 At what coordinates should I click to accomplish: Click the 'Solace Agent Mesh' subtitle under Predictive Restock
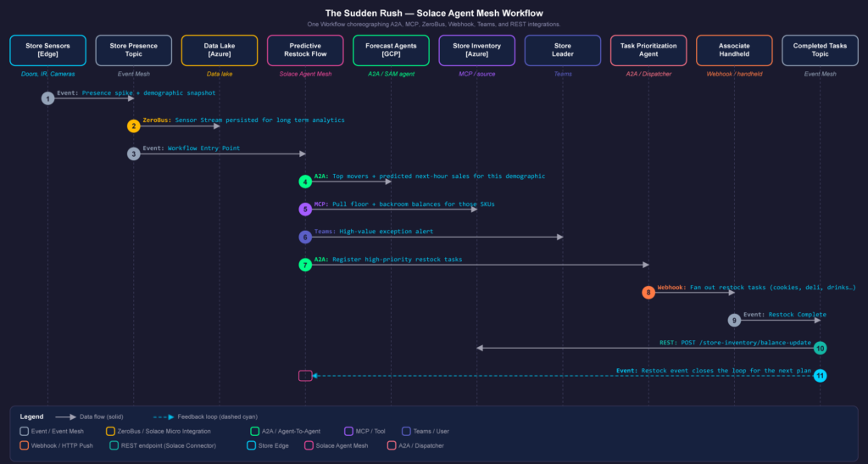[305, 74]
